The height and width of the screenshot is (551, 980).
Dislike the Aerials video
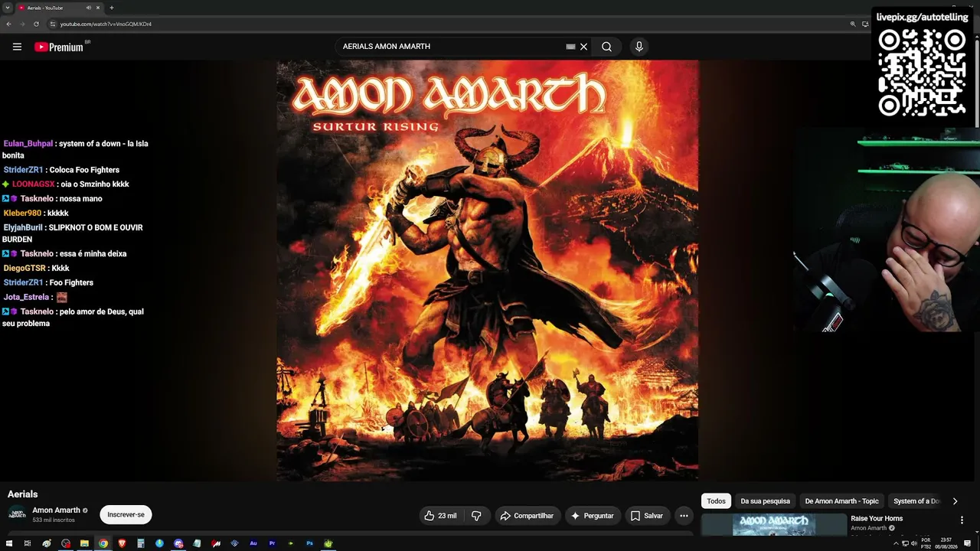click(476, 516)
